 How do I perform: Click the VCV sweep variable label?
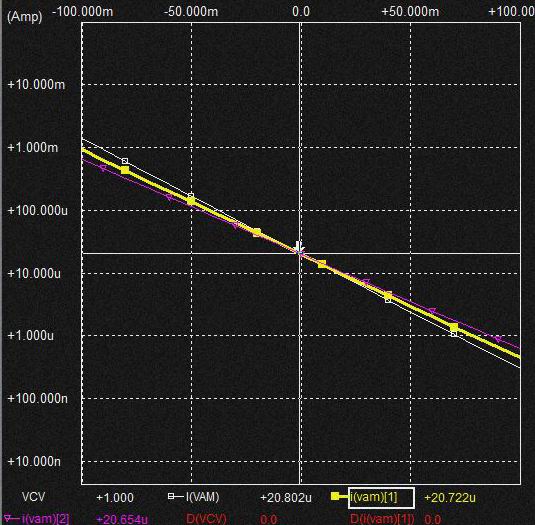coord(33,497)
